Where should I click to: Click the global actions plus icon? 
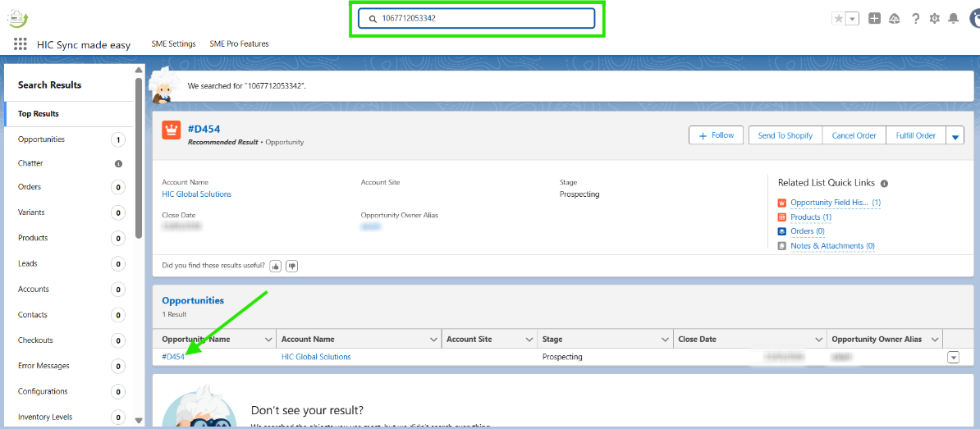(x=874, y=19)
